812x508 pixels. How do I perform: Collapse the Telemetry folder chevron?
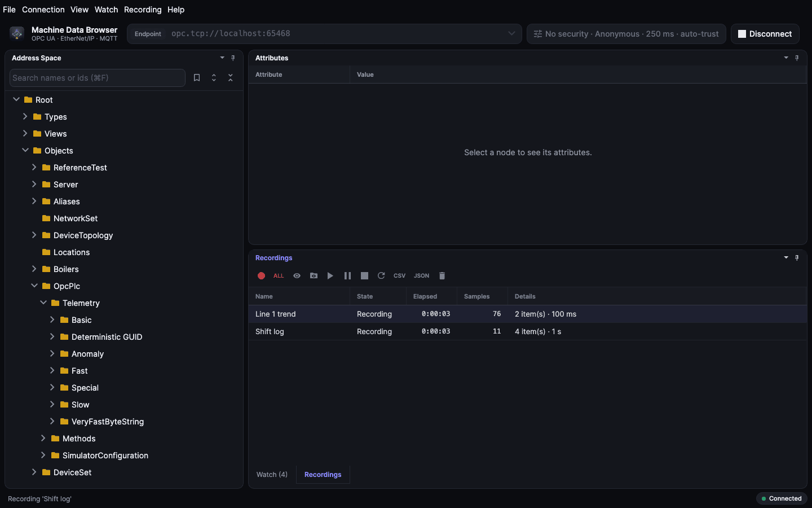click(43, 303)
